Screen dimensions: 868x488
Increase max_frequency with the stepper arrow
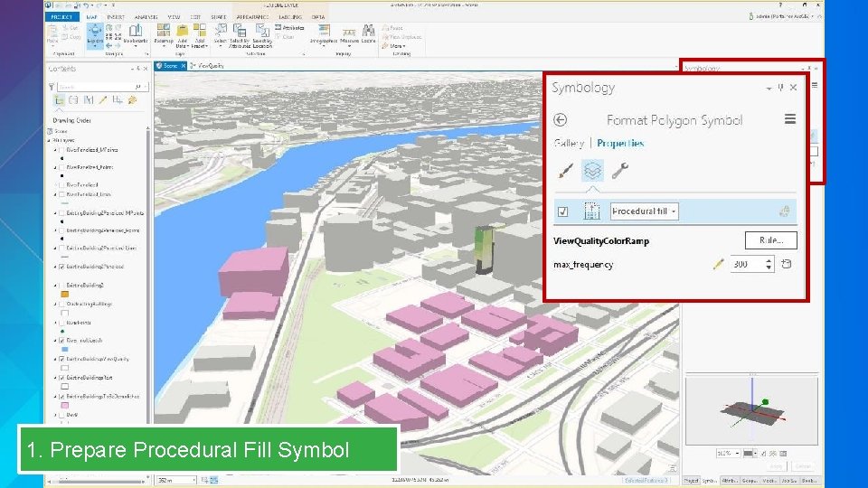click(769, 260)
